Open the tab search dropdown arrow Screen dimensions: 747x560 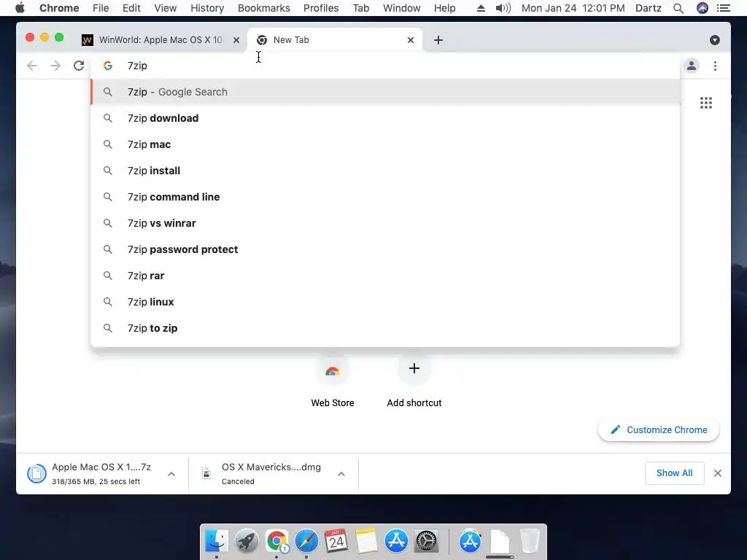pyautogui.click(x=715, y=40)
